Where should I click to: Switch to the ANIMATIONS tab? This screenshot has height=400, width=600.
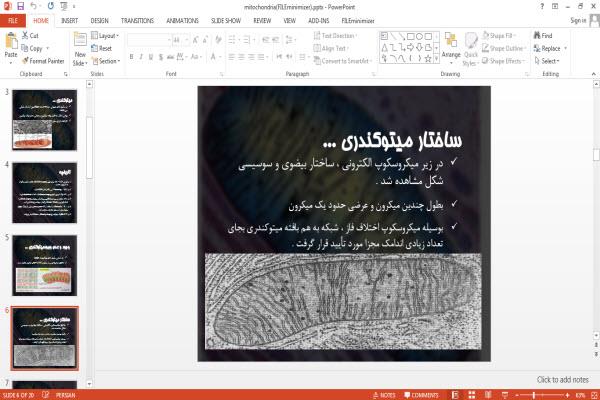(183, 21)
